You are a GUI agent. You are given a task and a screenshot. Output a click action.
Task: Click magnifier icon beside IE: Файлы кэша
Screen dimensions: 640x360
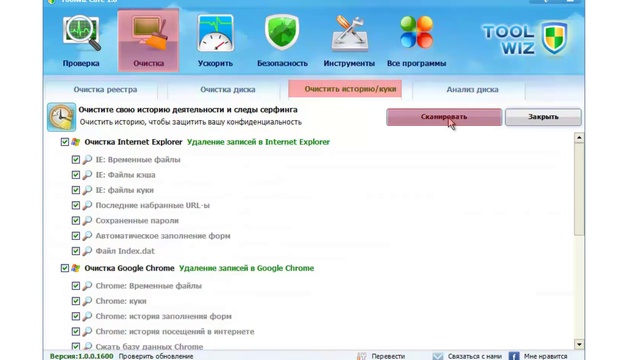[87, 175]
